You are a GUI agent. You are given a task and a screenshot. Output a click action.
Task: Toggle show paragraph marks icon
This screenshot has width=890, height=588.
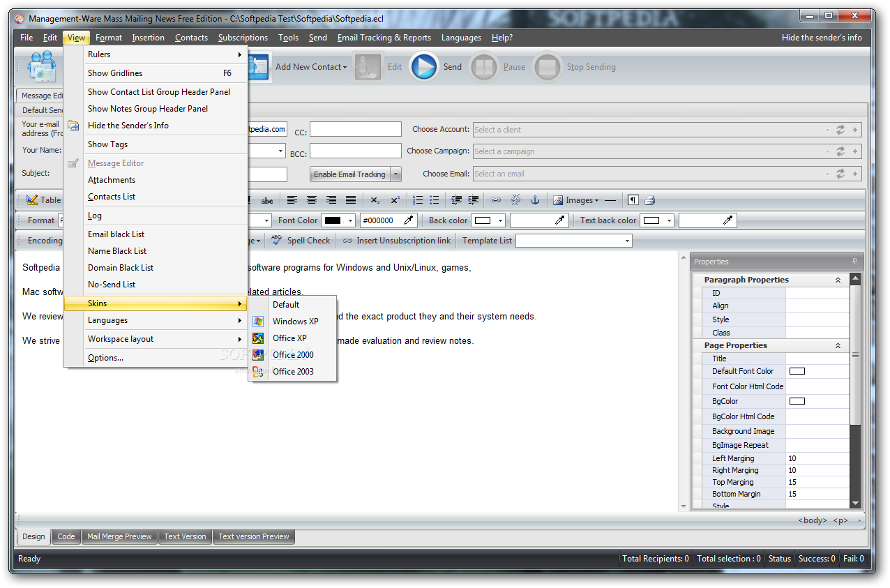633,200
